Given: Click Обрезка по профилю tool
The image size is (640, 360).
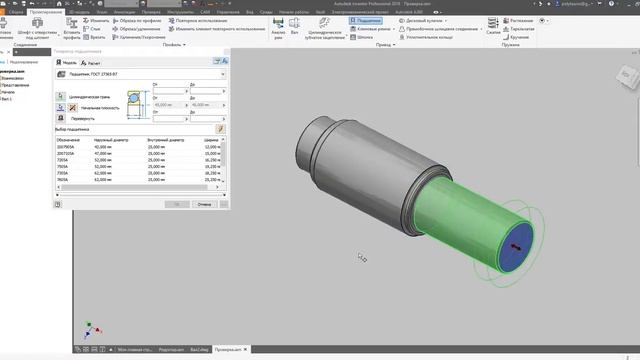Looking at the screenshot, I should [x=137, y=20].
